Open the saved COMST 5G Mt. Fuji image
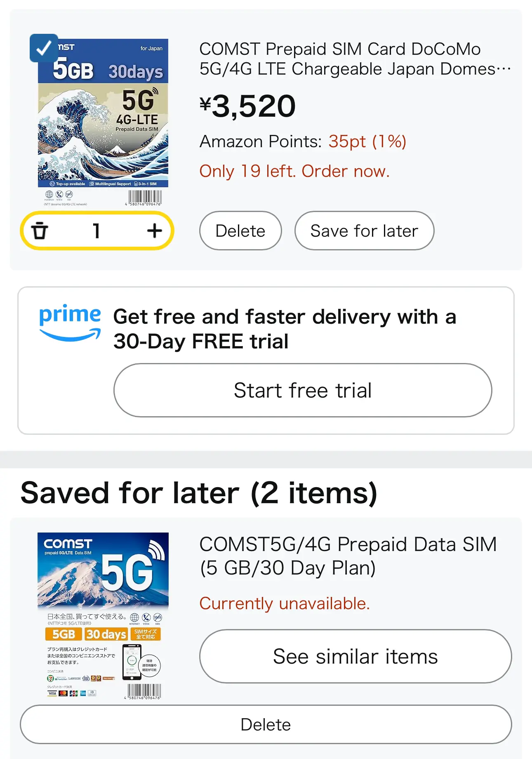 tap(103, 616)
